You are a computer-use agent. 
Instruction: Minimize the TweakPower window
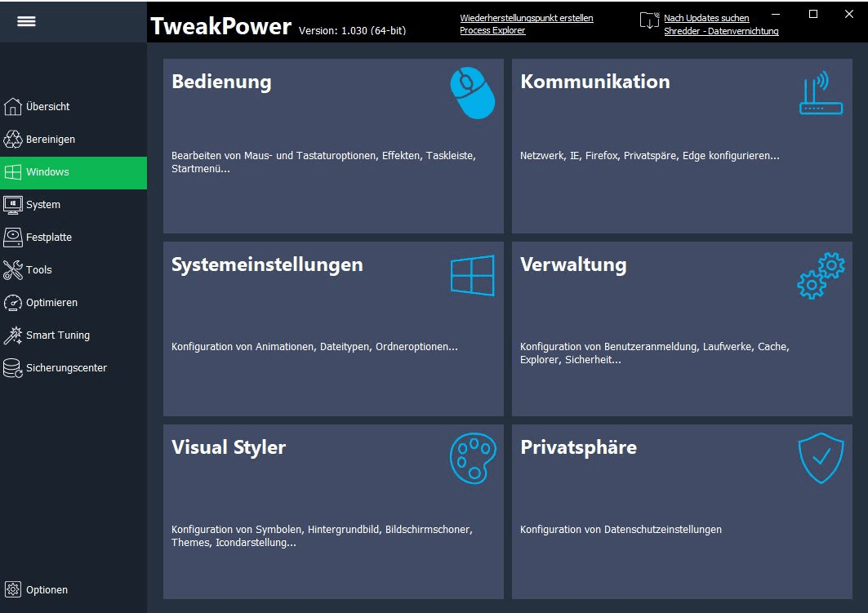[776, 14]
